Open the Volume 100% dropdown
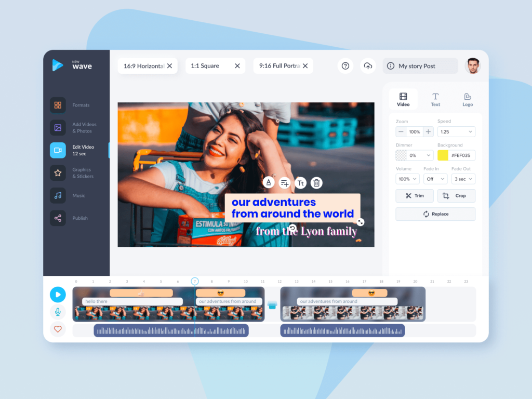The width and height of the screenshot is (532, 399). [407, 179]
